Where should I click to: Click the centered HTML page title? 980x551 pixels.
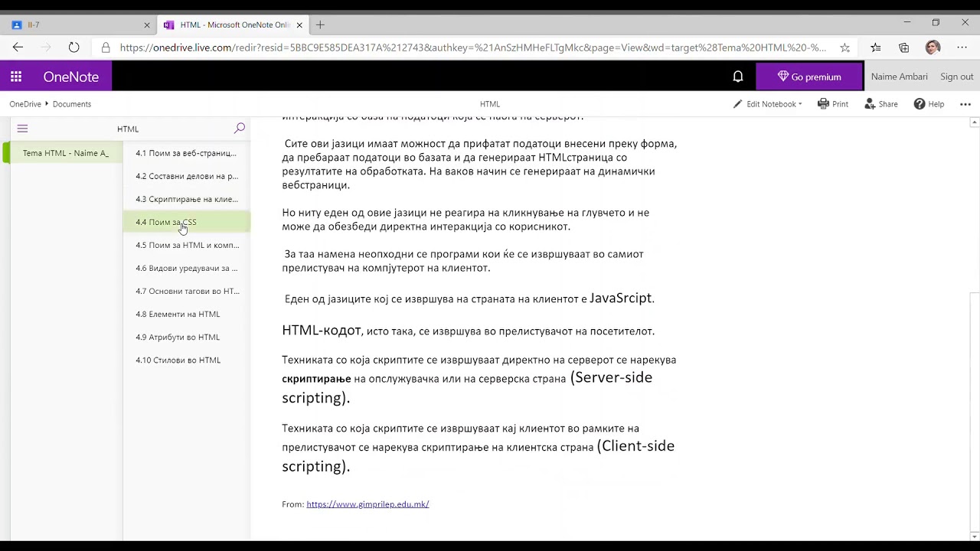pyautogui.click(x=490, y=104)
